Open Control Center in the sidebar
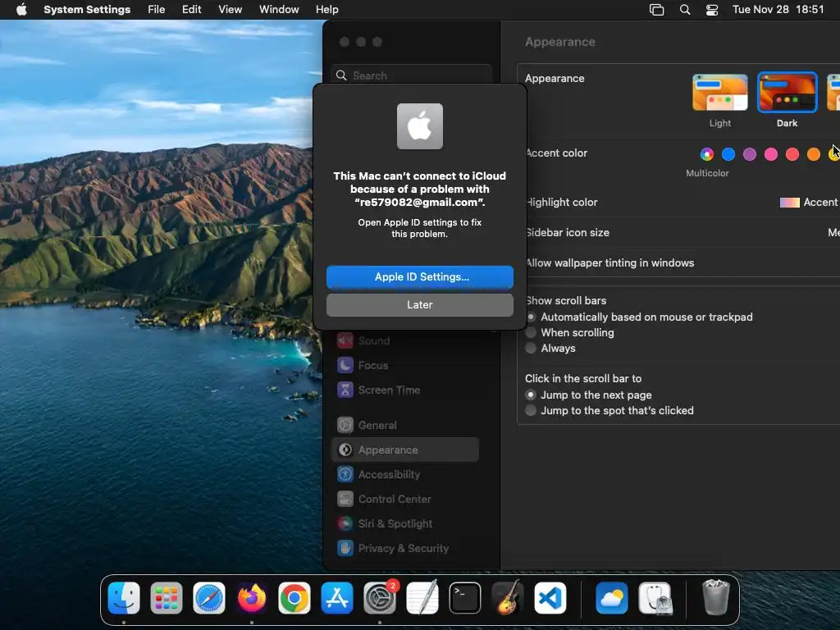This screenshot has width=840, height=630. tap(404, 500)
